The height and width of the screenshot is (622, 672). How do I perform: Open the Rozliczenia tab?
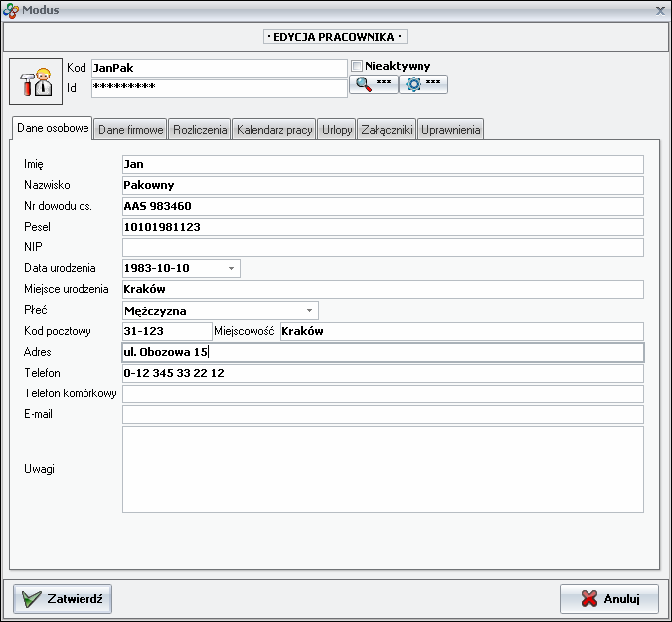tap(200, 130)
